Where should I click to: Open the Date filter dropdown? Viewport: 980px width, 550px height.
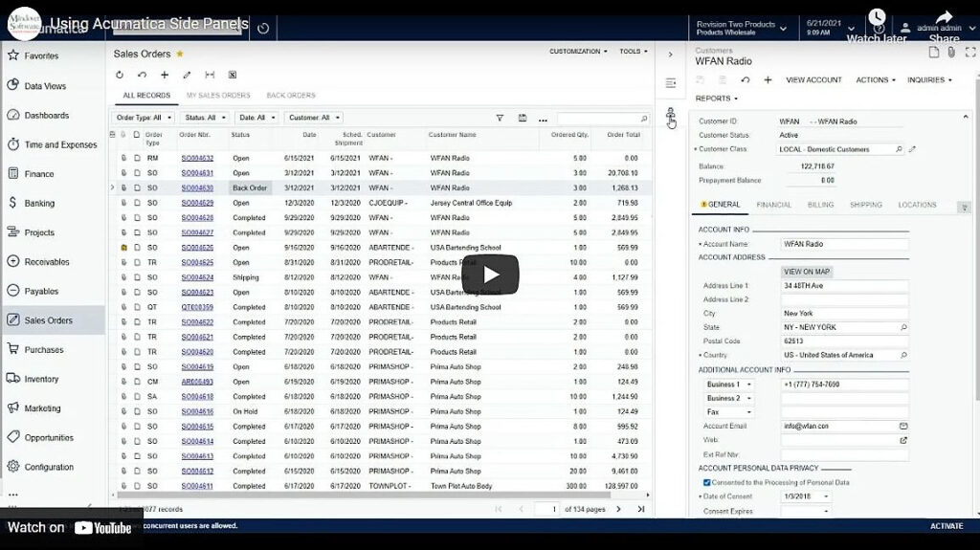tap(256, 118)
